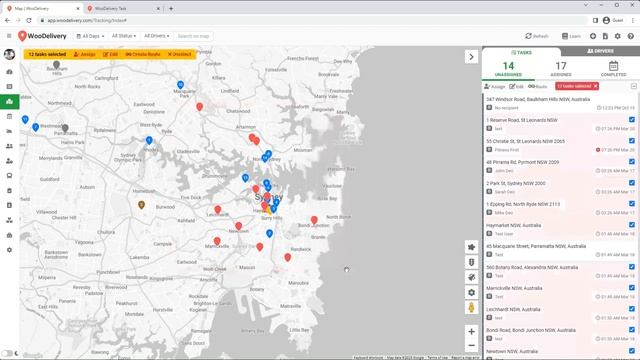The image size is (640, 360).
Task: Click the red map pin at Bondi Junction
Action: click(314, 220)
